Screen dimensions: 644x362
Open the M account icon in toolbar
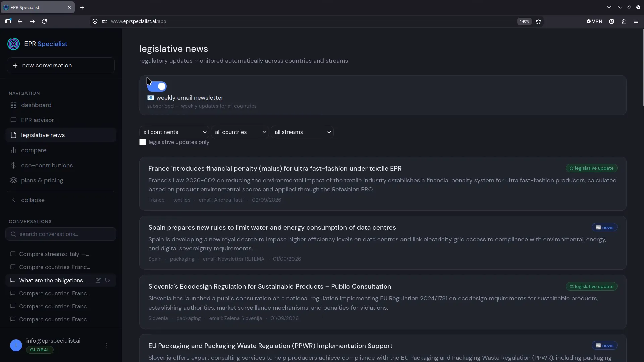click(x=612, y=21)
